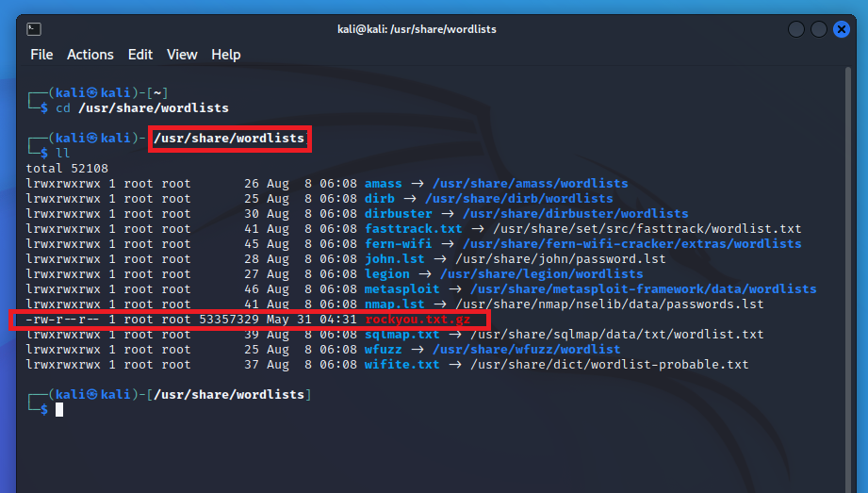The height and width of the screenshot is (493, 868).
Task: Open the File menu
Action: [x=41, y=55]
